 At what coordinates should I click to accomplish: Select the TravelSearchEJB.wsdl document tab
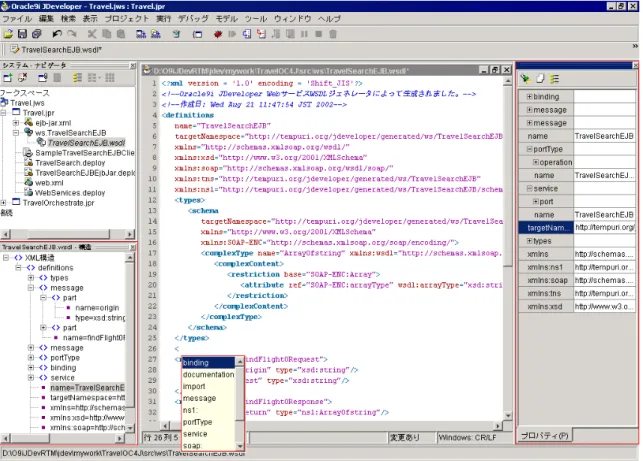click(57, 50)
